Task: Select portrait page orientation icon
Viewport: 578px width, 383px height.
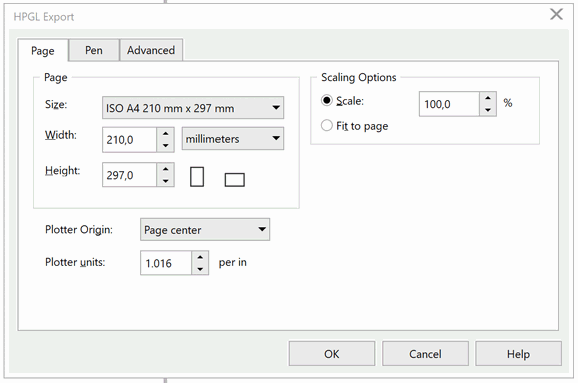Action: pos(197,177)
